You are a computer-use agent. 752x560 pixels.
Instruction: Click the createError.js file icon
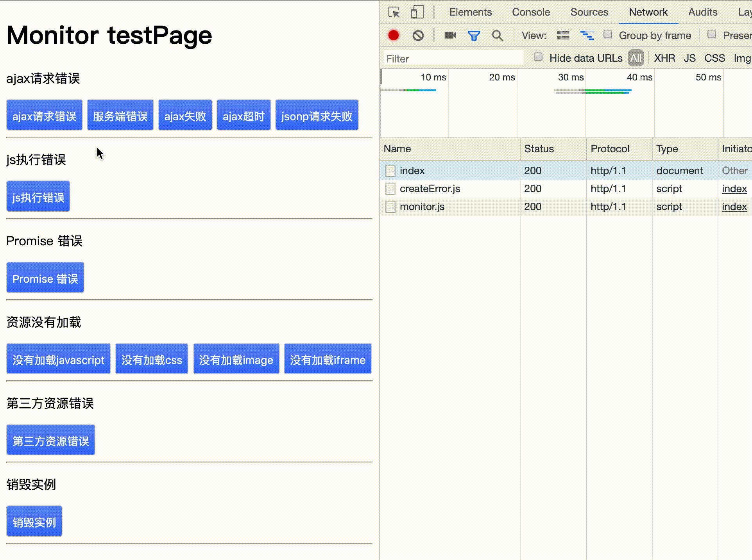(x=390, y=189)
